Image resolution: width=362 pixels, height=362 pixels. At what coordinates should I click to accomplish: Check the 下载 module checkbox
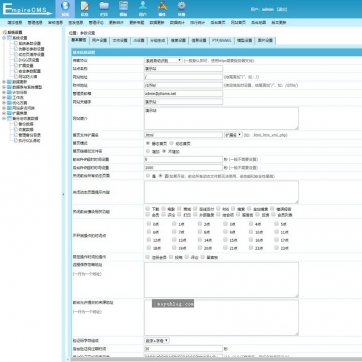148,208
